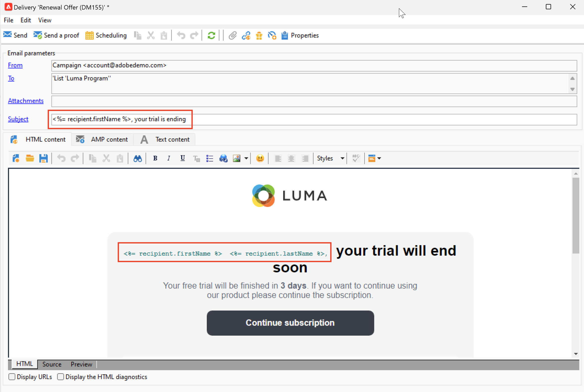The image size is (584, 392).
Task: Click the Send a proof icon
Action: coord(38,35)
